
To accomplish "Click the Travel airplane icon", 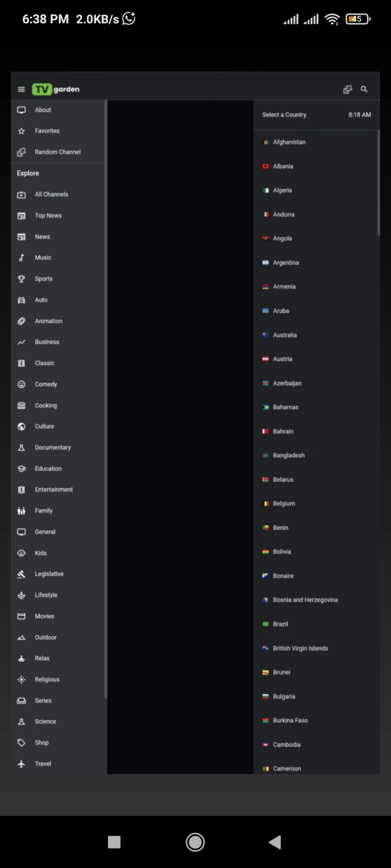I will (x=22, y=764).
